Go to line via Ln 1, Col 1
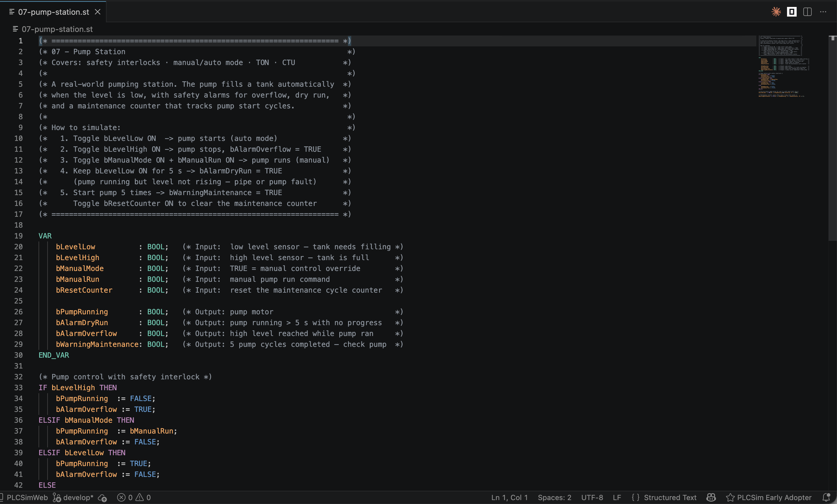The height and width of the screenshot is (504, 837). tap(509, 498)
